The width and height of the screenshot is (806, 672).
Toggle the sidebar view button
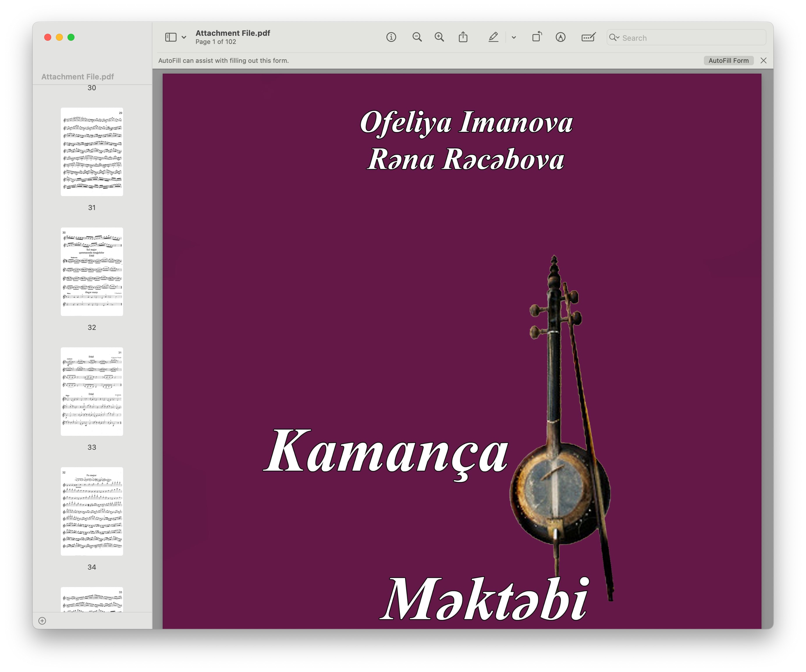[171, 37]
